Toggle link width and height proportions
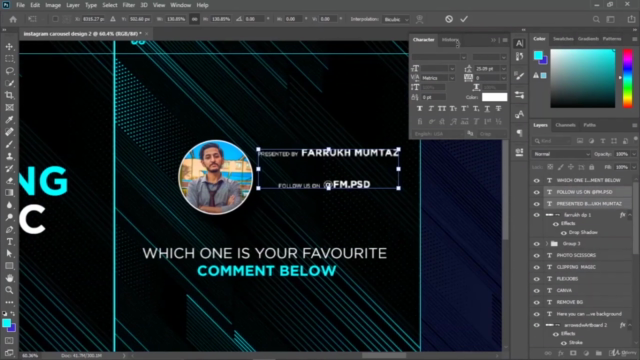Screen dimensions: 640x360 194,19
